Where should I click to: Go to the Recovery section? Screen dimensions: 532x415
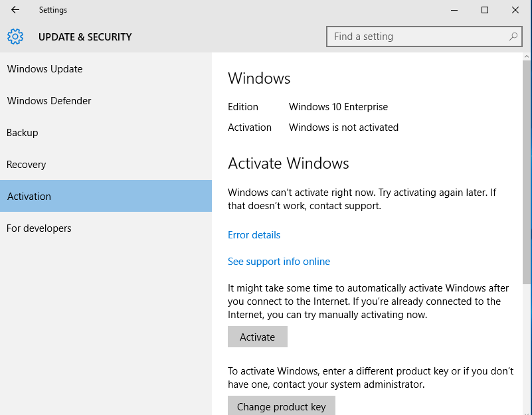pyautogui.click(x=106, y=165)
